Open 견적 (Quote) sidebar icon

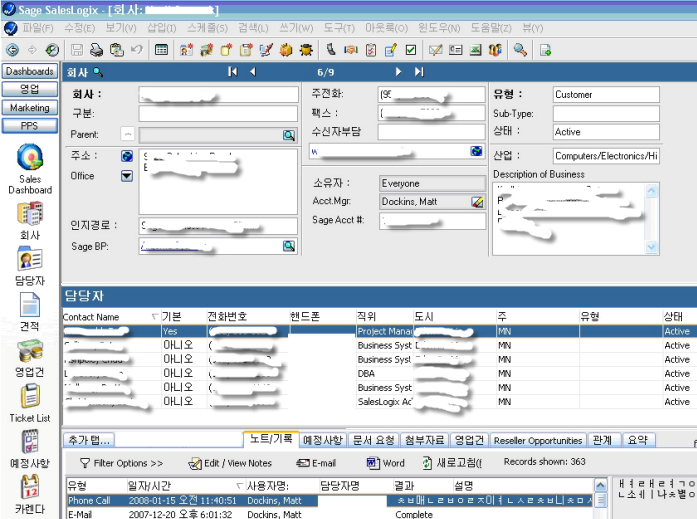click(30, 312)
